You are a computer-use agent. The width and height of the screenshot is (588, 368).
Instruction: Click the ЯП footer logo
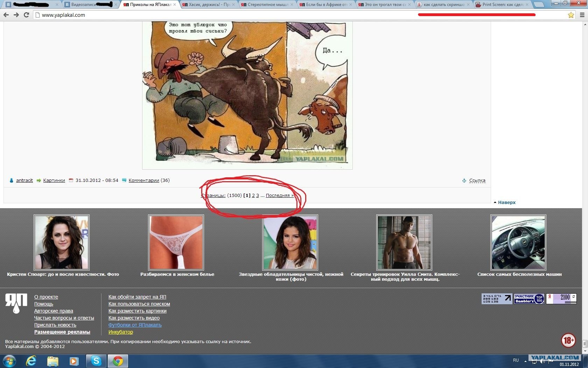pos(16,303)
